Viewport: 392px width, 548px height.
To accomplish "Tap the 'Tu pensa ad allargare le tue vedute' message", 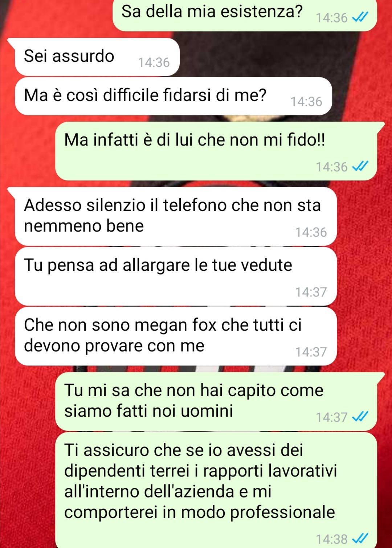I will pos(176,277).
